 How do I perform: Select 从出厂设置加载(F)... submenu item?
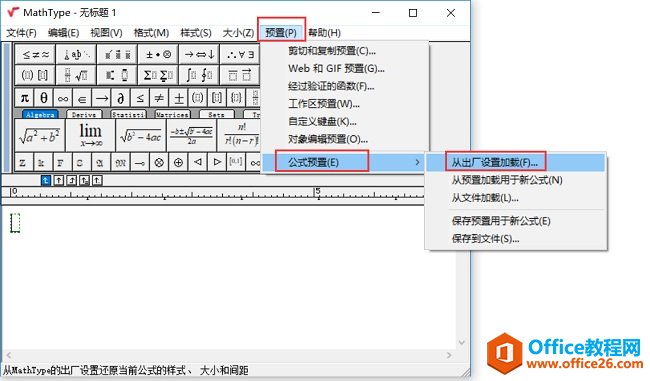pyautogui.click(x=516, y=163)
